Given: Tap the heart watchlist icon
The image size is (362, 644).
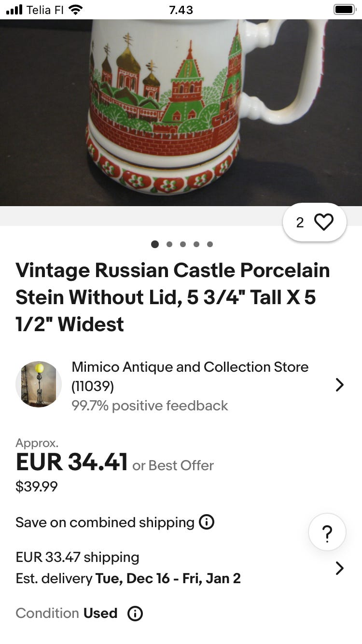Looking at the screenshot, I should coord(323,222).
